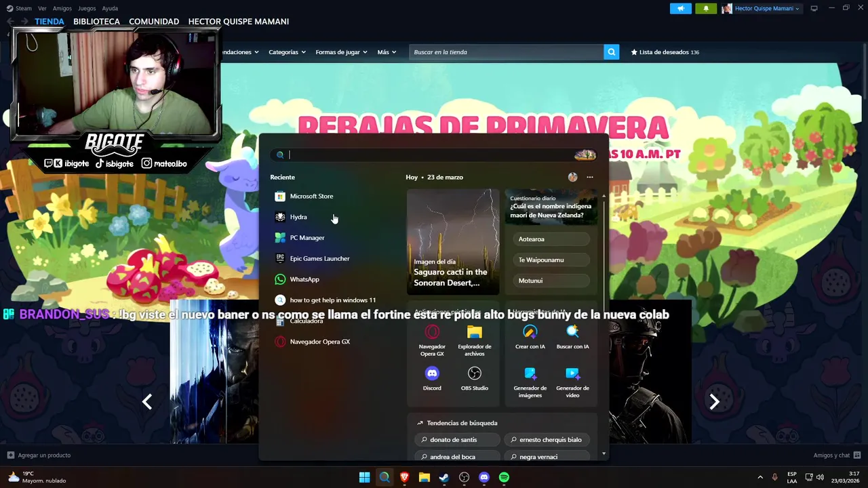
Task: Choose the Te Waipounamu quiz answer
Action: pyautogui.click(x=550, y=260)
